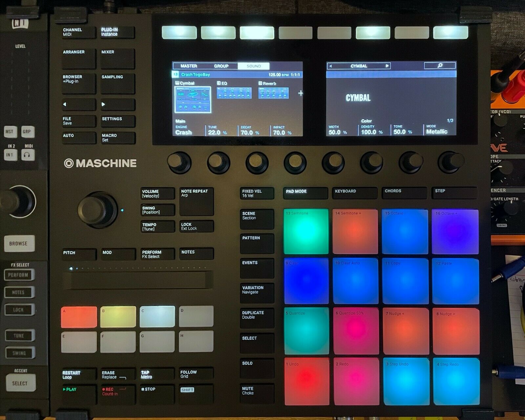Tap the TAP Metro button
The height and width of the screenshot is (420, 525).
click(157, 374)
